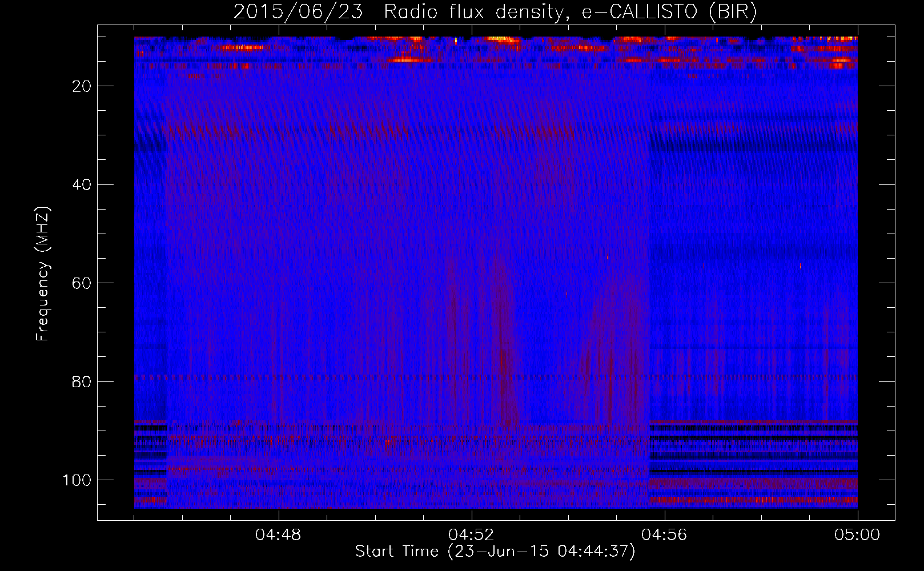The height and width of the screenshot is (571, 924).
Task: Click the 20 frequency tick label
Action: [82, 86]
